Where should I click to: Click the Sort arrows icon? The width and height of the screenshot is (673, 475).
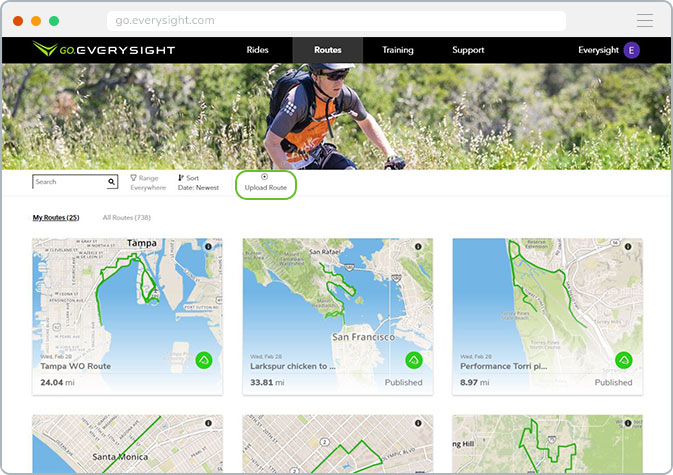point(181,178)
